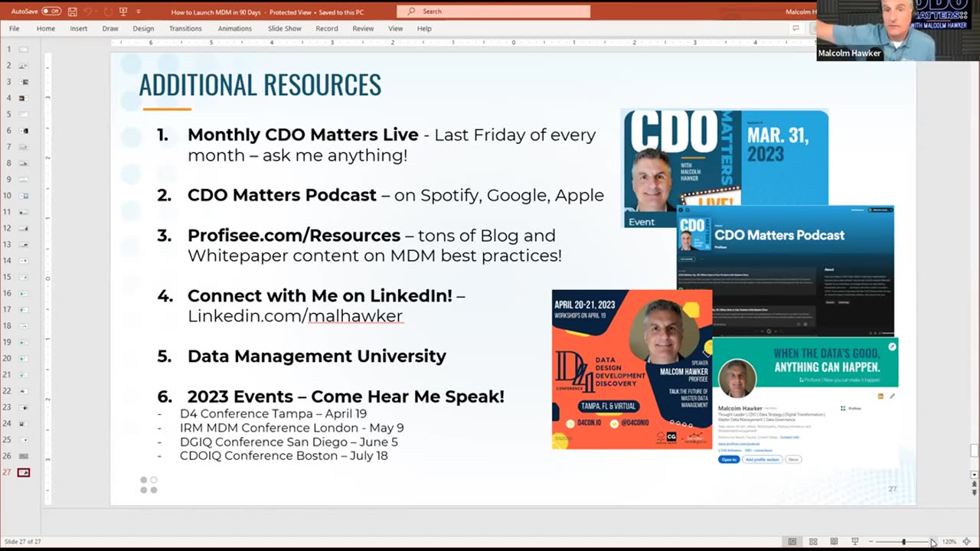Open the Draw tab
980x551 pixels.
click(110, 28)
